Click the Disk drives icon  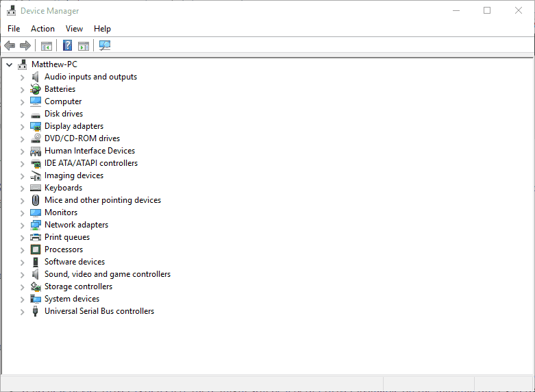click(x=36, y=115)
